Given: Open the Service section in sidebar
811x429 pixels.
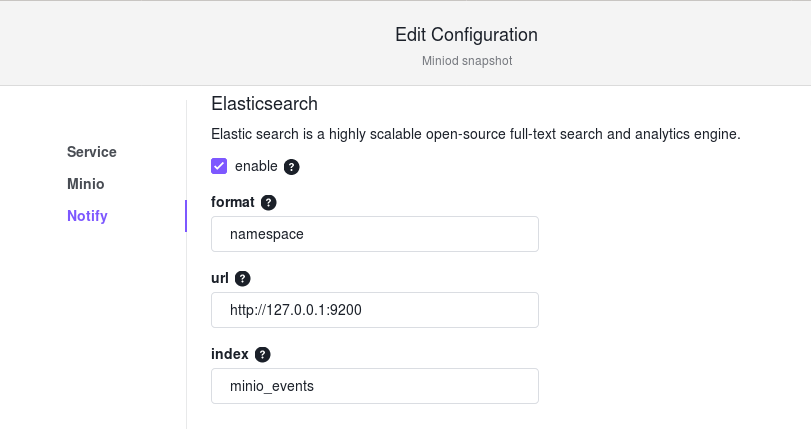Looking at the screenshot, I should (x=92, y=152).
